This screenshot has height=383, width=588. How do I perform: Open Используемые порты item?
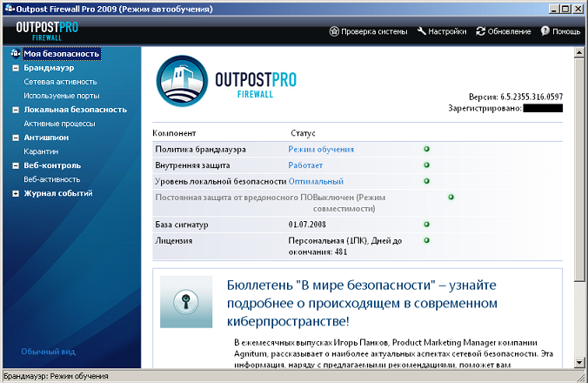coord(62,96)
